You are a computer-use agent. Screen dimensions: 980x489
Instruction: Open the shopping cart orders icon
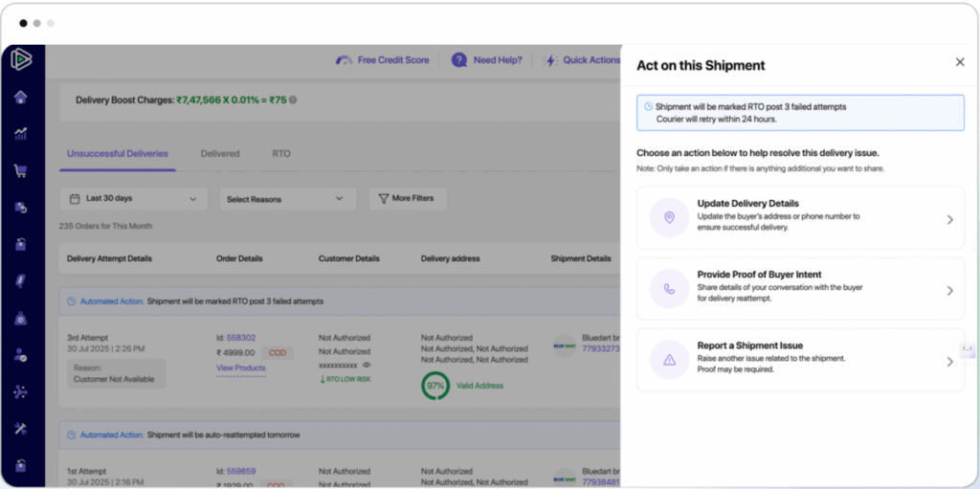coord(20,171)
